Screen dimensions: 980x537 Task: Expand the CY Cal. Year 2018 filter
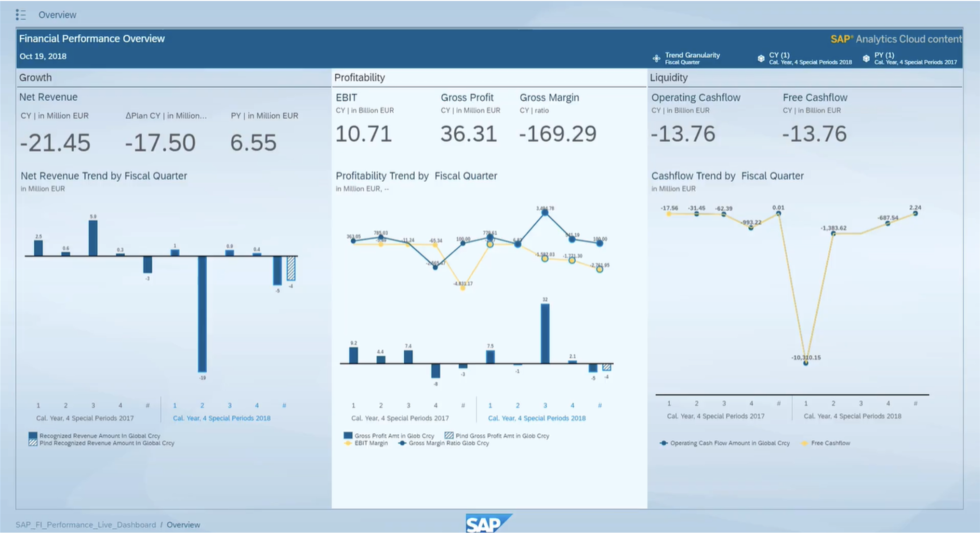[x=810, y=58]
